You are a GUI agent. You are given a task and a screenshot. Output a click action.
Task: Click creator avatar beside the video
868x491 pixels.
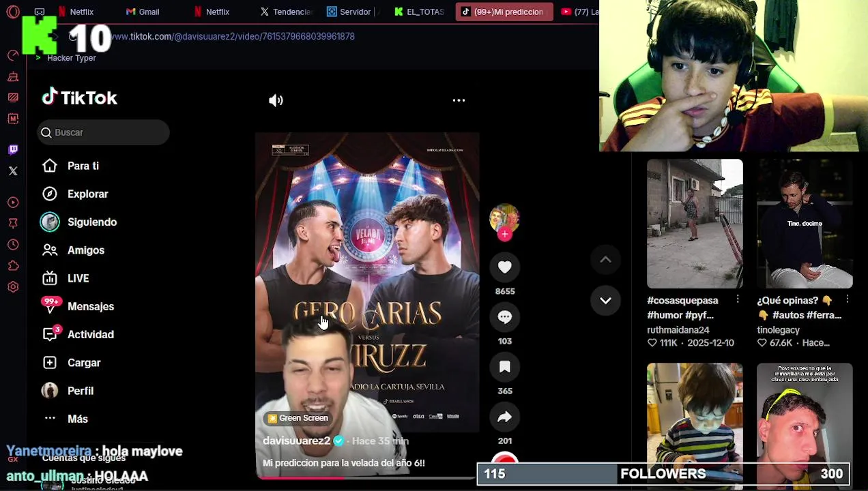coord(504,218)
